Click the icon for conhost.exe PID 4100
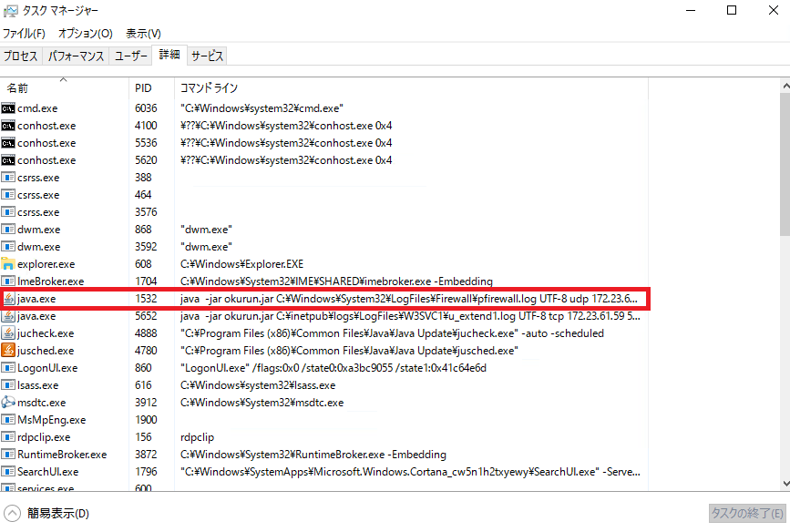Viewport: 790px width, 532px height. click(8, 126)
